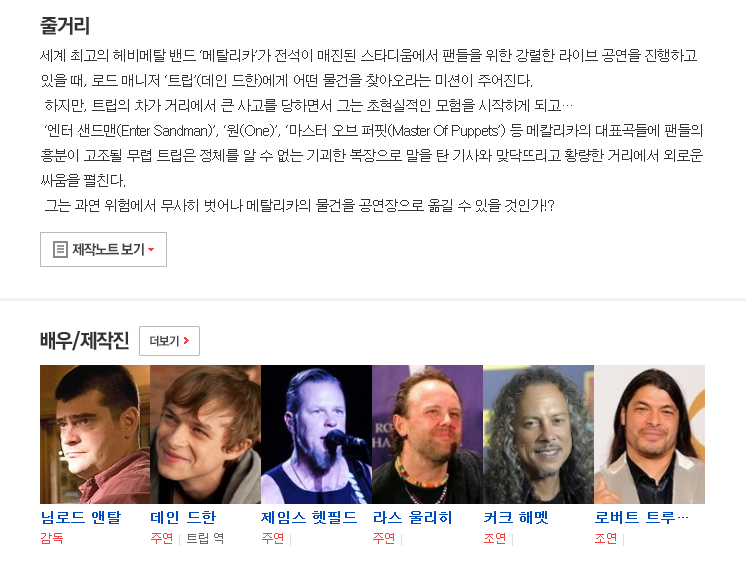Follow the 라스 울리히 name link
Image resolution: width=746 pixels, height=566 pixels.
412,517
